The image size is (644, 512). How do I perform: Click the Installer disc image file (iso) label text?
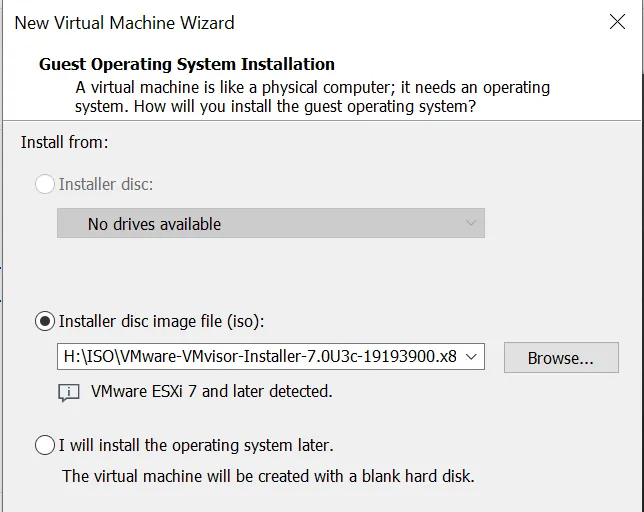161,321
